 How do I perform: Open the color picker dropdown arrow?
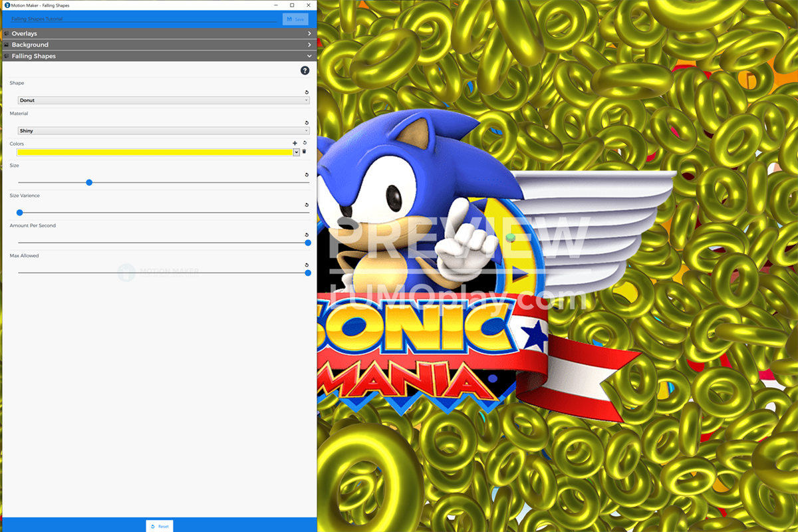(x=297, y=152)
